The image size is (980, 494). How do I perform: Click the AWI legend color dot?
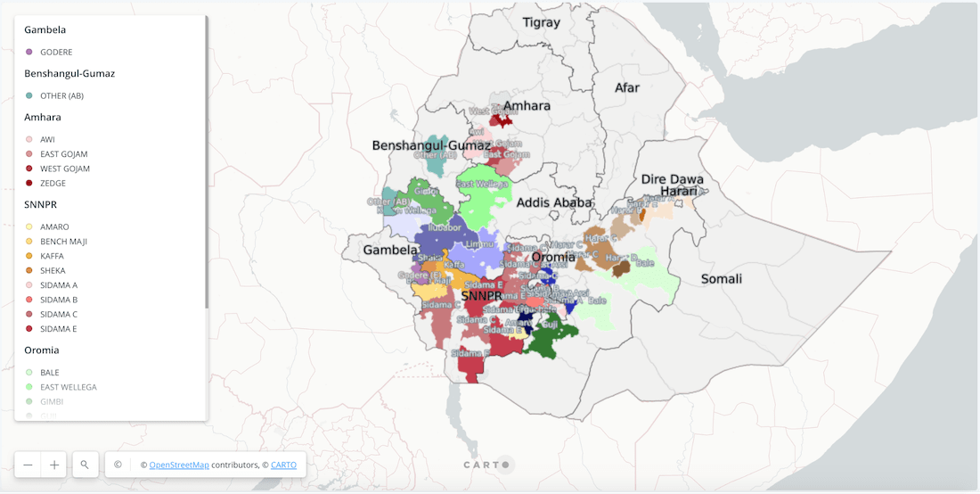29,139
